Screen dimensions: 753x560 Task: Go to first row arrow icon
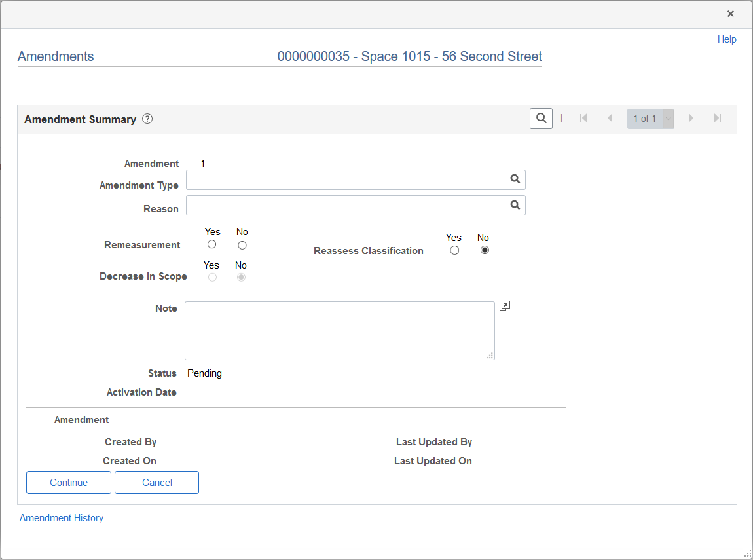583,118
